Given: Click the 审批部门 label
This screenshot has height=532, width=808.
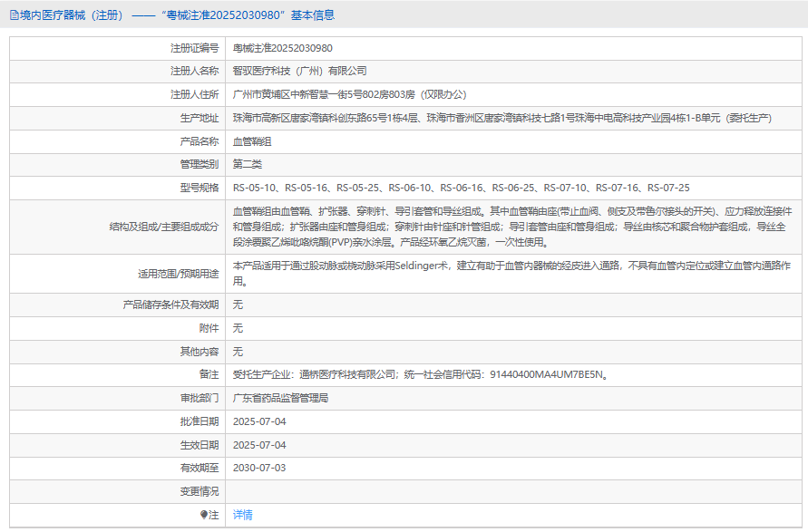Looking at the screenshot, I should [x=200, y=398].
